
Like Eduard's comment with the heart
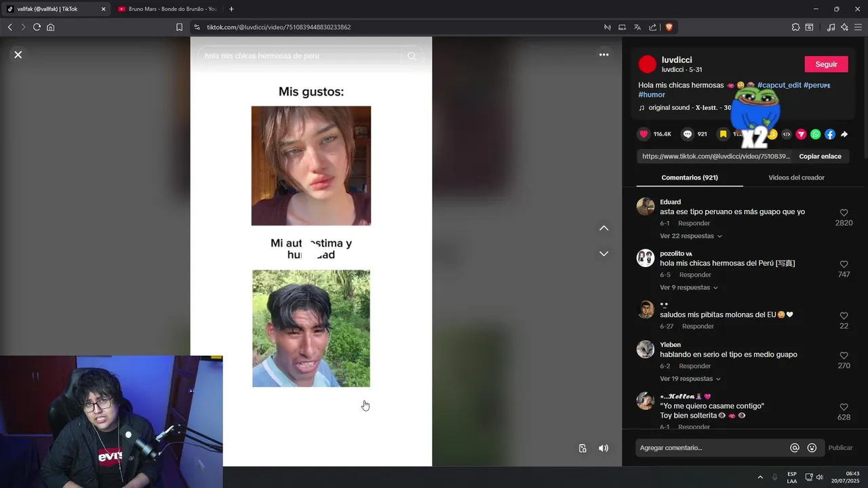click(844, 213)
